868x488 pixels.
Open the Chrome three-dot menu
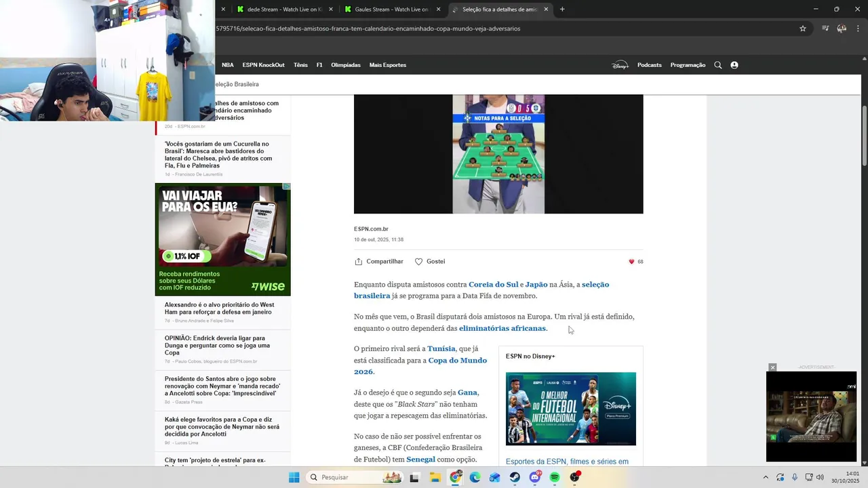coord(857,28)
